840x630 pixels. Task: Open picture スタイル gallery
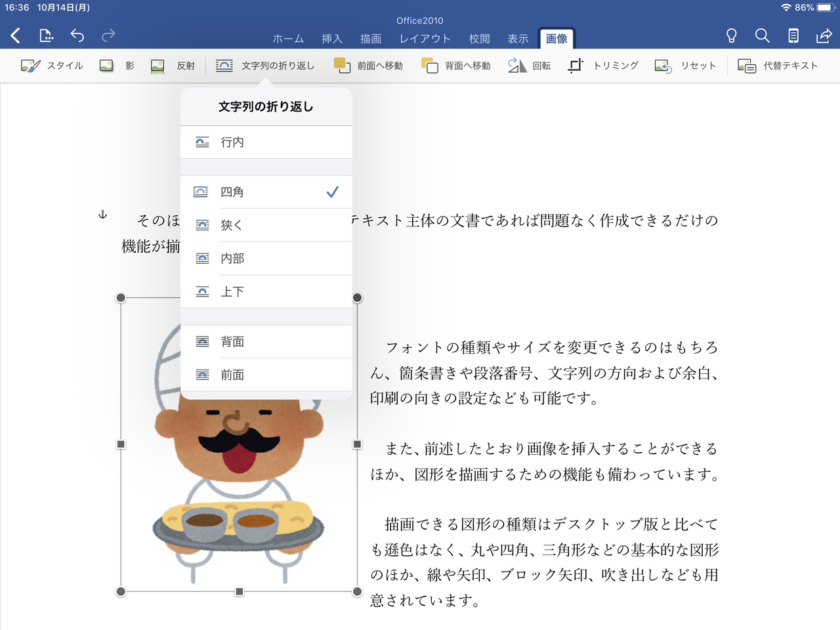tap(52, 66)
